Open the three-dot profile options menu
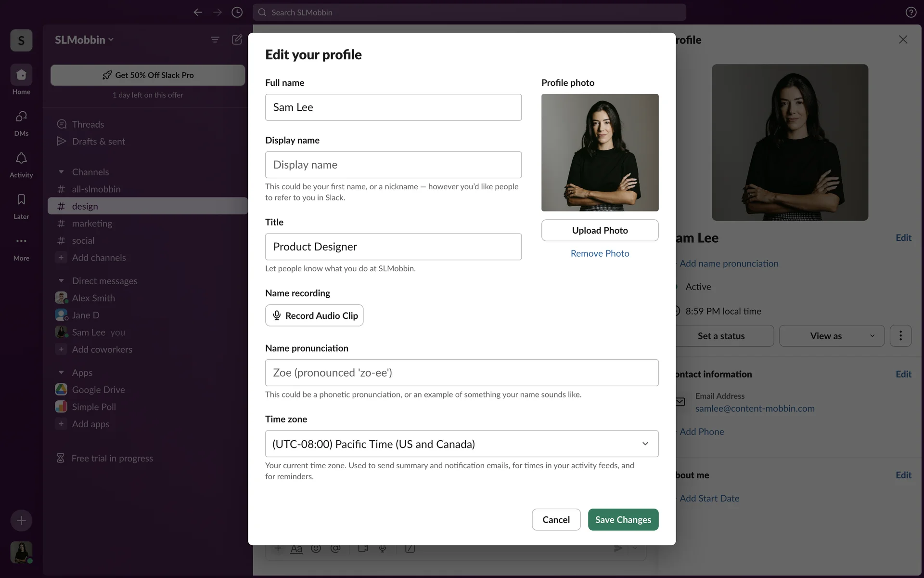Screen dimensions: 924x578 coord(900,336)
